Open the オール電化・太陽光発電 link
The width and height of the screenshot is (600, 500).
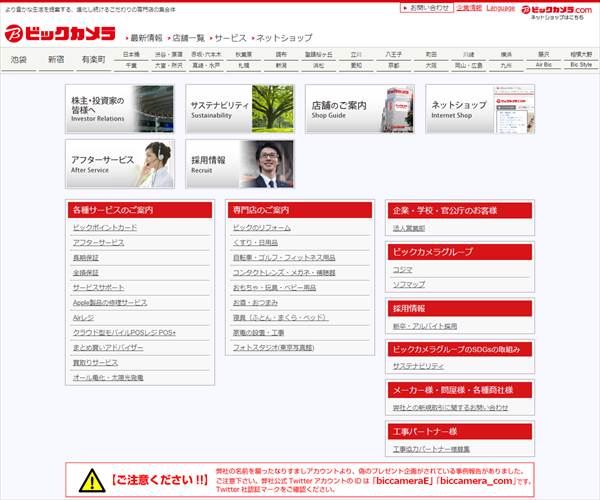(x=108, y=378)
